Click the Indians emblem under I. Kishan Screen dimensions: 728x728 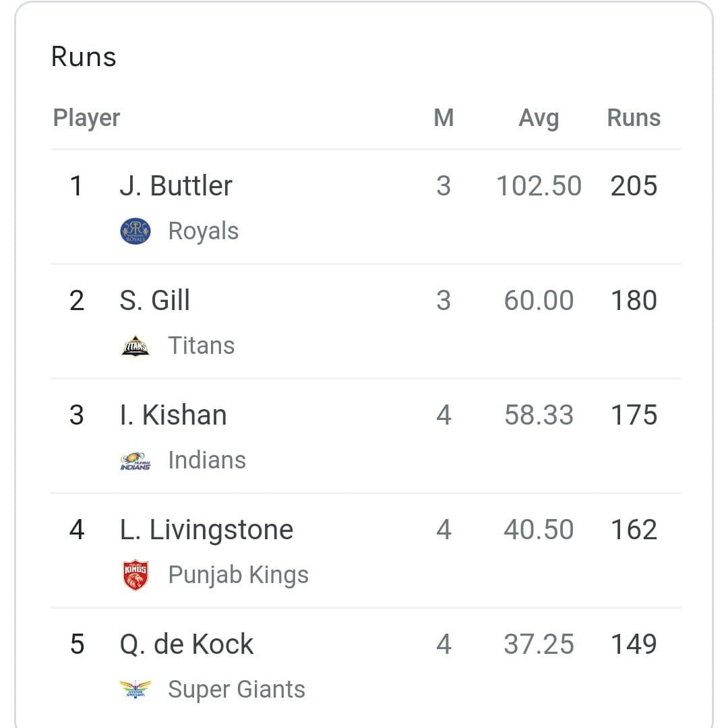[x=136, y=459]
